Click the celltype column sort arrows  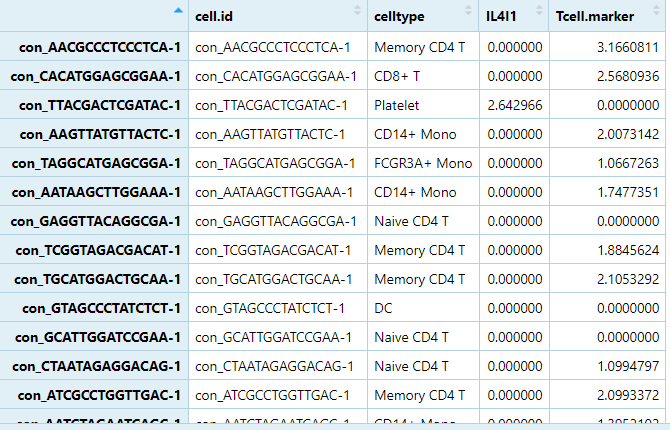click(469, 11)
